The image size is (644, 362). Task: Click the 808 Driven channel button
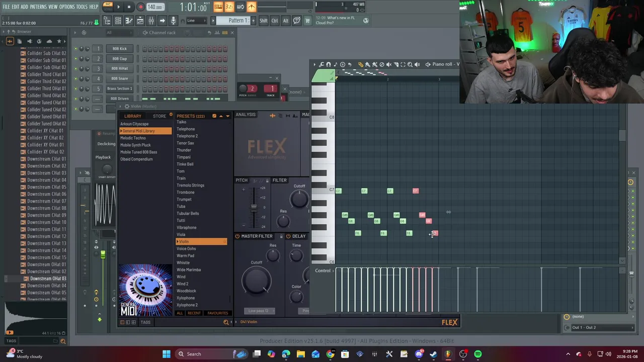click(x=120, y=99)
